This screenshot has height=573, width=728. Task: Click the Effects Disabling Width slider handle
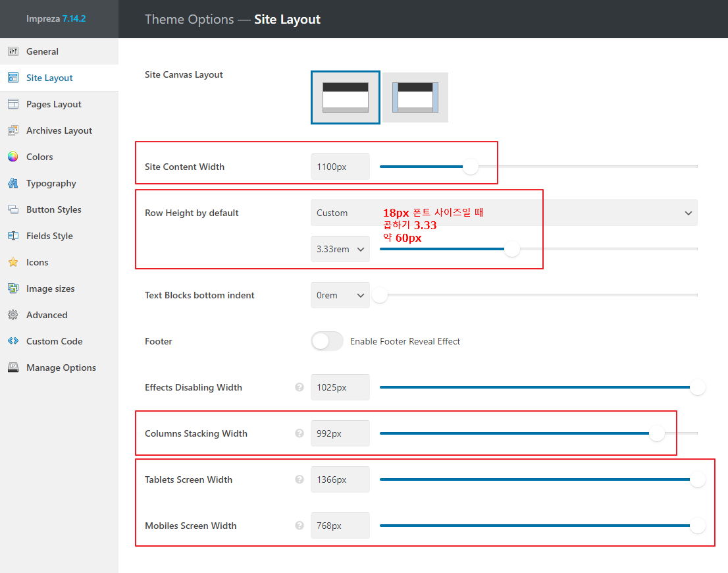697,387
